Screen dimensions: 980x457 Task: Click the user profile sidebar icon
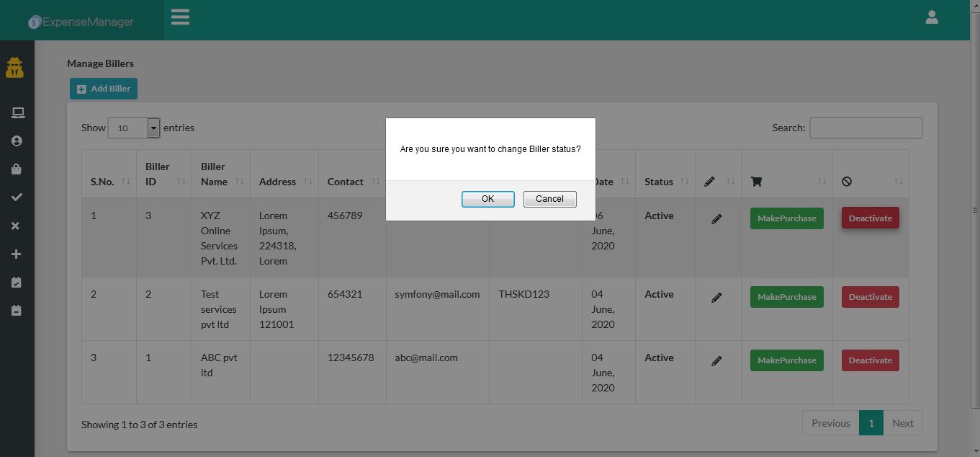[17, 141]
